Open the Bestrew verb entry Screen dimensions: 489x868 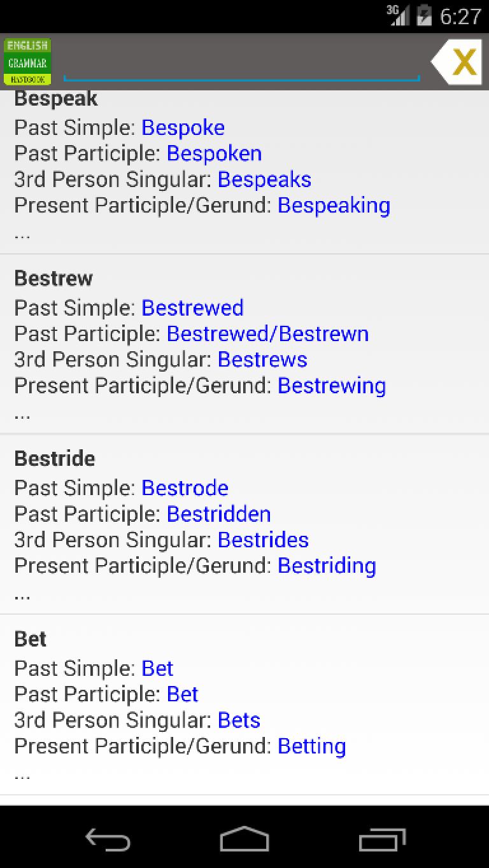click(53, 278)
